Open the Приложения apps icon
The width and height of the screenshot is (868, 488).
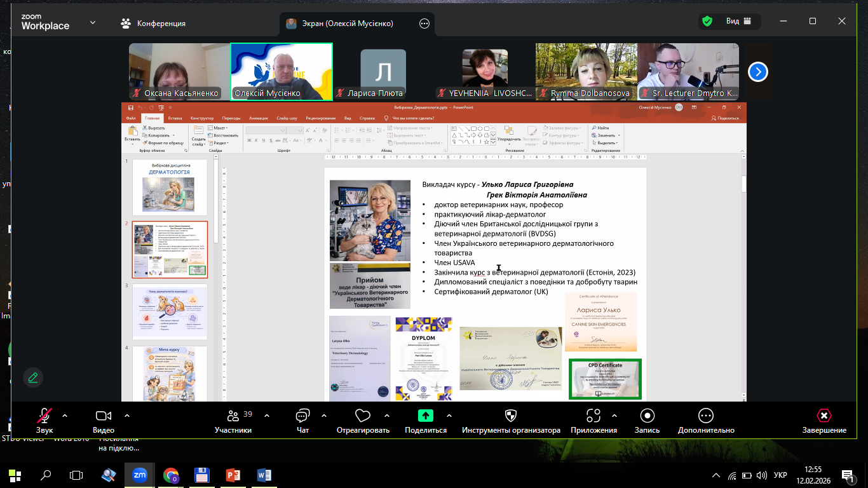click(593, 416)
